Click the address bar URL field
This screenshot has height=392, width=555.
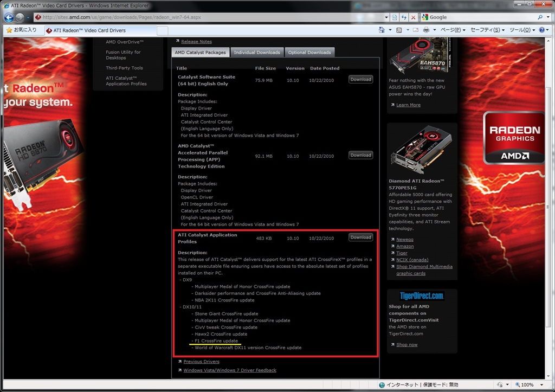click(x=209, y=17)
